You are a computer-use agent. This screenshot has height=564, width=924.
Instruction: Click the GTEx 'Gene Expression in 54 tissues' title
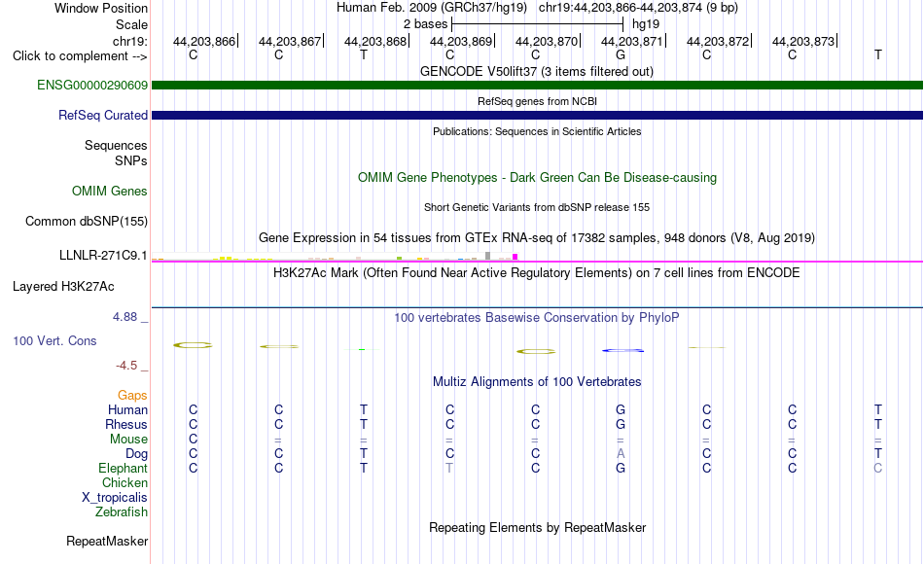pyautogui.click(x=537, y=238)
